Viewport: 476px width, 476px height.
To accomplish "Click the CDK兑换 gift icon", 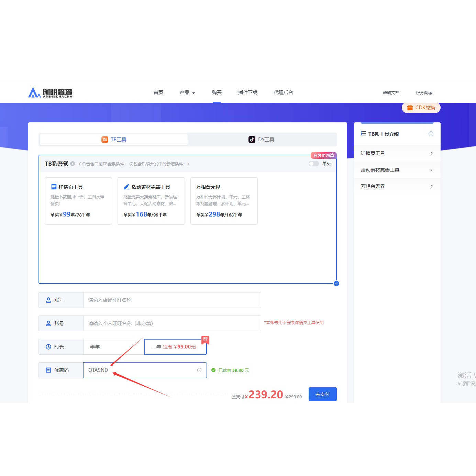I will click(410, 108).
